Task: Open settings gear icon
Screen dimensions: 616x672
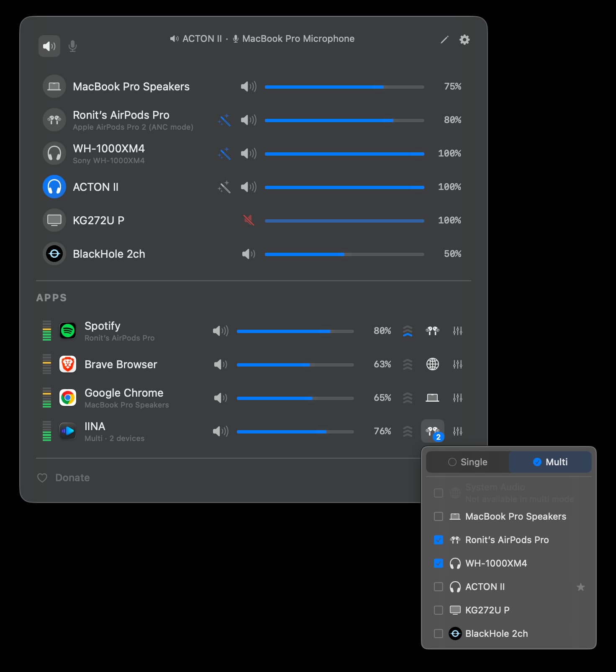Action: pos(465,40)
